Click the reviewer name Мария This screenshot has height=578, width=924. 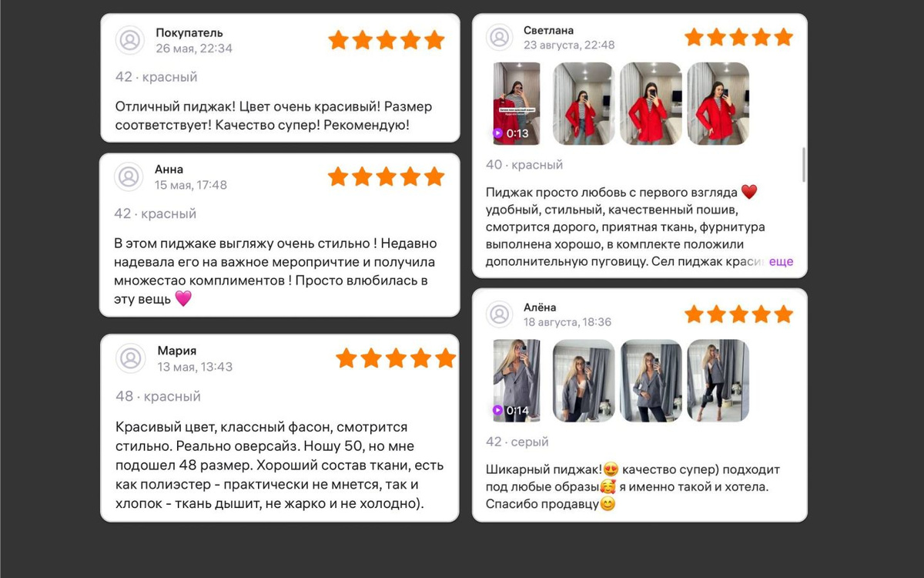[177, 351]
